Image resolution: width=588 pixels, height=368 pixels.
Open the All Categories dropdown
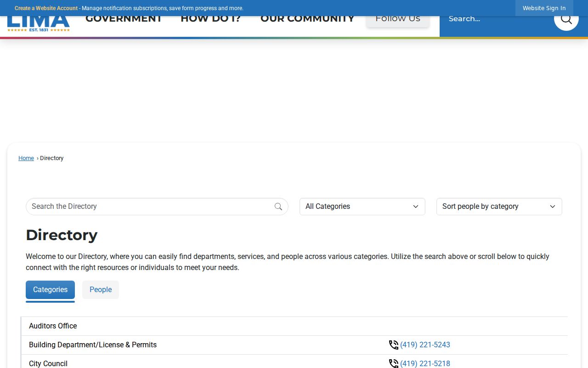[x=362, y=207]
